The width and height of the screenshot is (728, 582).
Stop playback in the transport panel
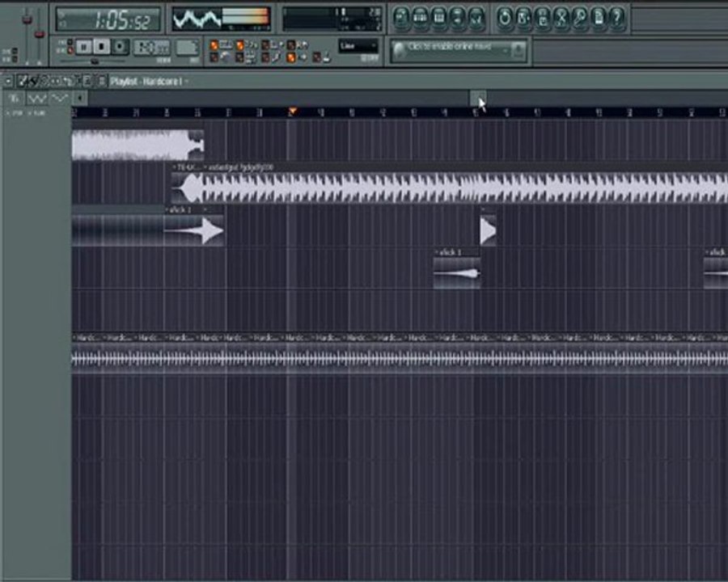101,47
